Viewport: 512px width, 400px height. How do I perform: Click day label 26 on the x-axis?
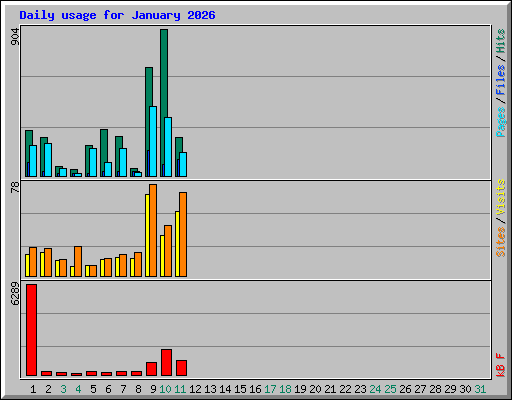(x=405, y=389)
